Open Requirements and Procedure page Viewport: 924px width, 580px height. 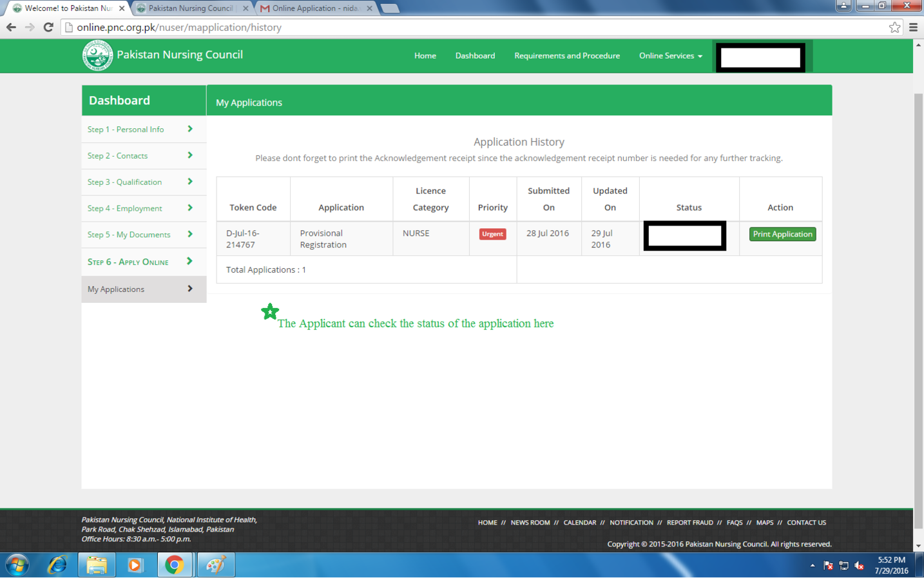[x=567, y=56]
